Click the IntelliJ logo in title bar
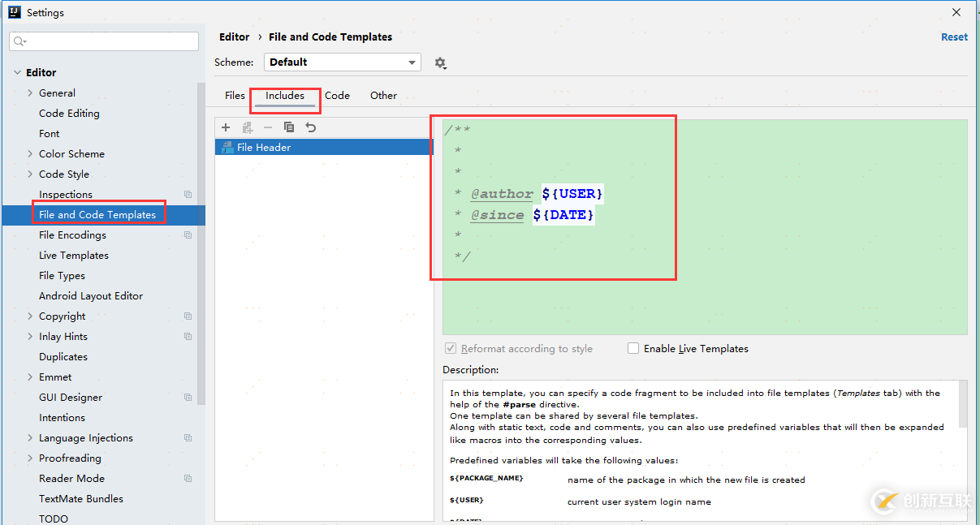The image size is (980, 525). click(x=14, y=12)
